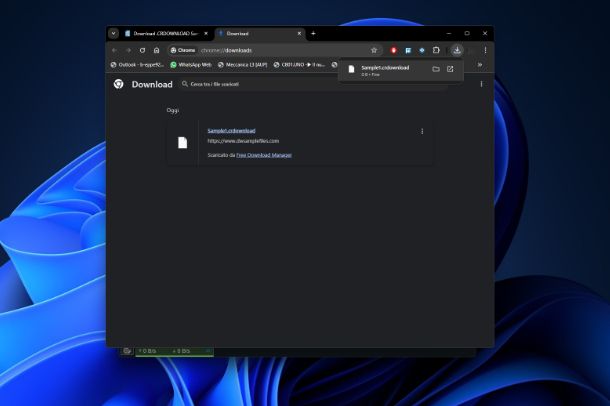The width and height of the screenshot is (610, 406).
Task: Close the active Download tab
Action: pyautogui.click(x=299, y=33)
